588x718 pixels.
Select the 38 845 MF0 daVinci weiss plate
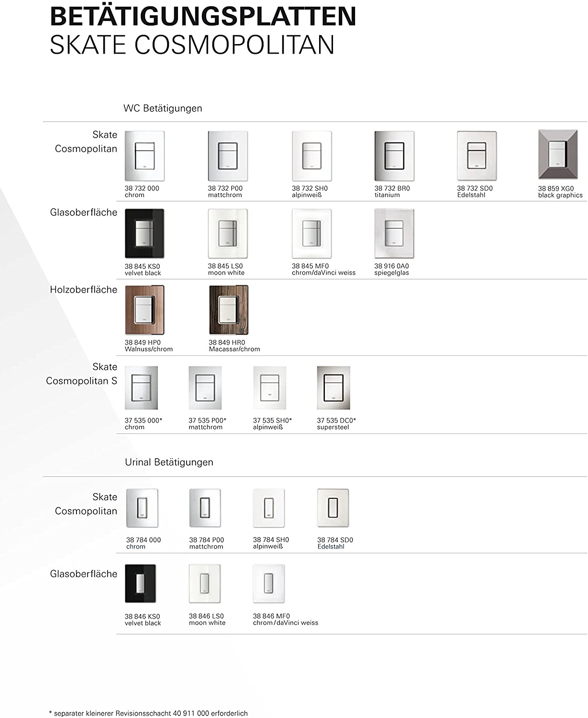click(x=312, y=234)
